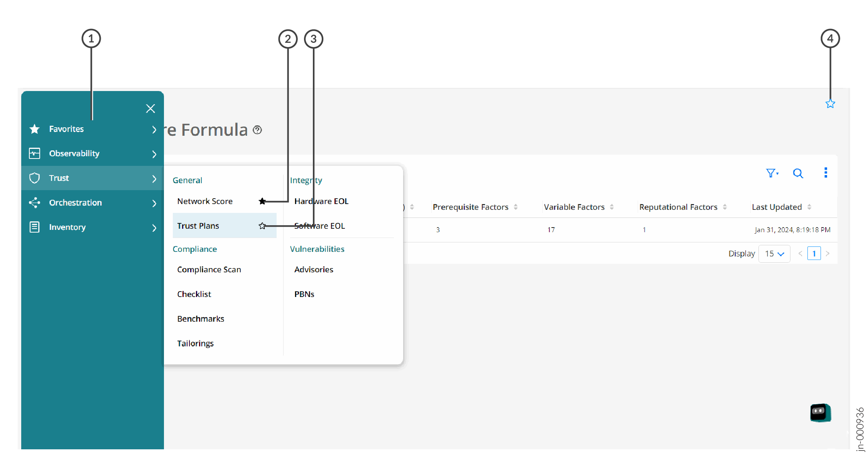868x474 pixels.
Task: Open the Display count dropdown showing 15
Action: pyautogui.click(x=774, y=253)
